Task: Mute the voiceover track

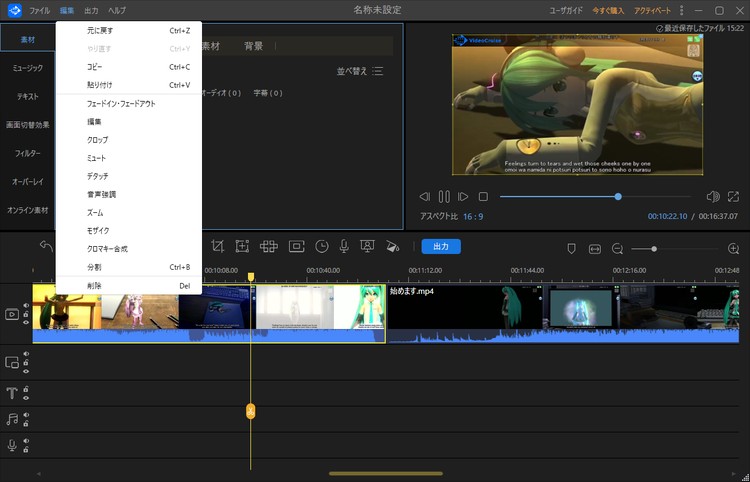Action: (26, 441)
